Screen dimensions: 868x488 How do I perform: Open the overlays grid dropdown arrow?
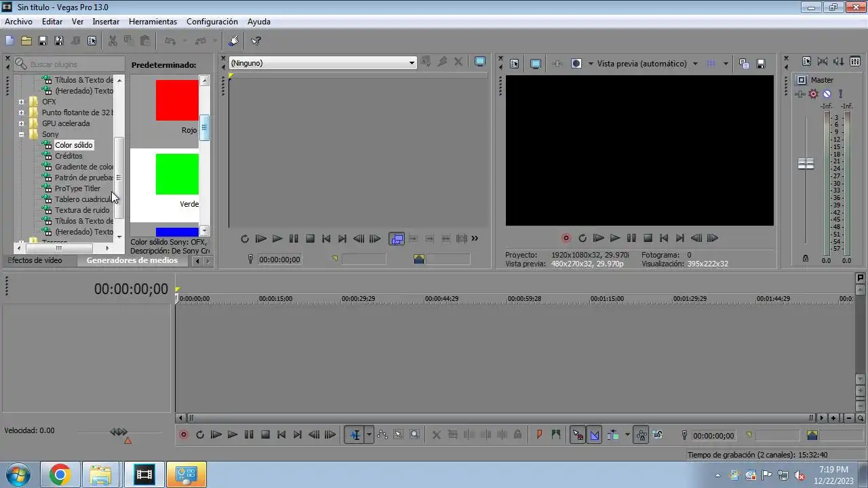point(726,63)
